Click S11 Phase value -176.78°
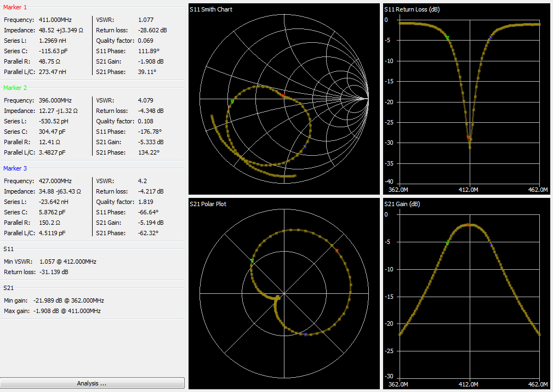 150,131
